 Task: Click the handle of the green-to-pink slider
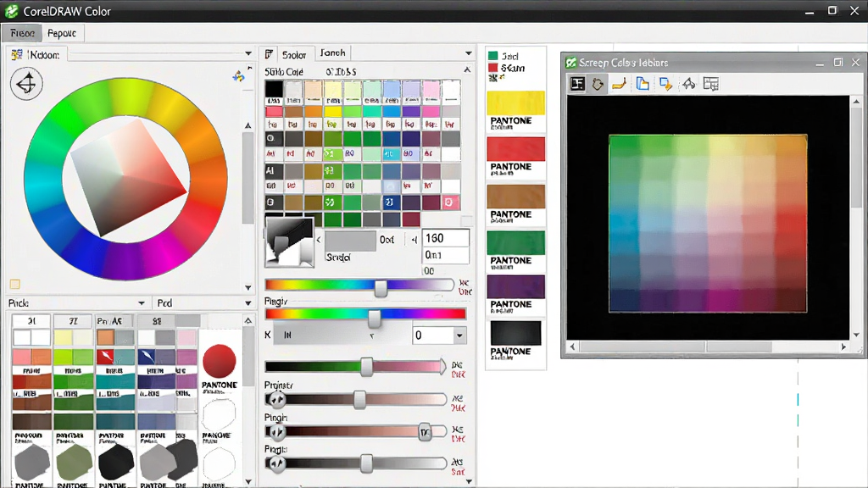pyautogui.click(x=366, y=368)
